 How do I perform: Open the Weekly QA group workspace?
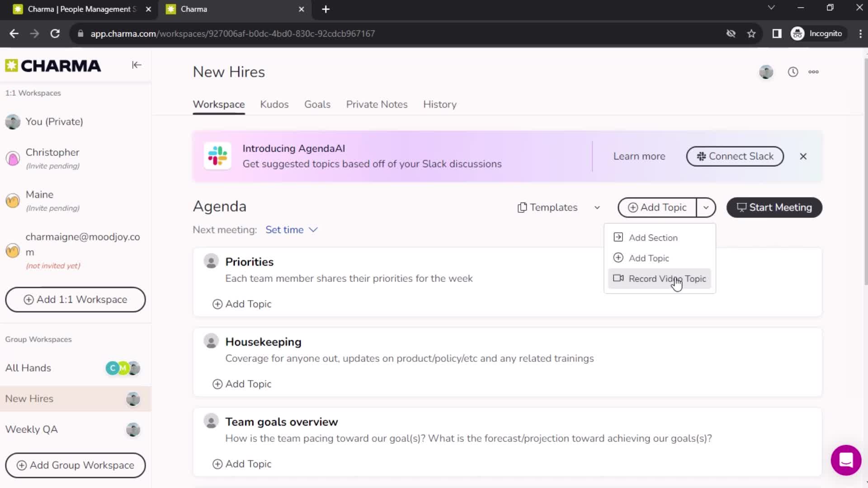(x=75, y=430)
